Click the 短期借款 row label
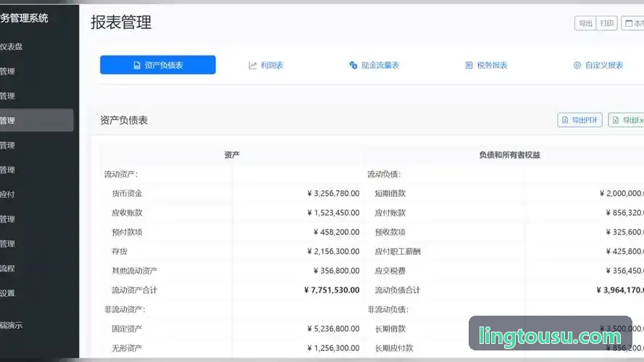Image resolution: width=644 pixels, height=362 pixels. click(x=390, y=193)
